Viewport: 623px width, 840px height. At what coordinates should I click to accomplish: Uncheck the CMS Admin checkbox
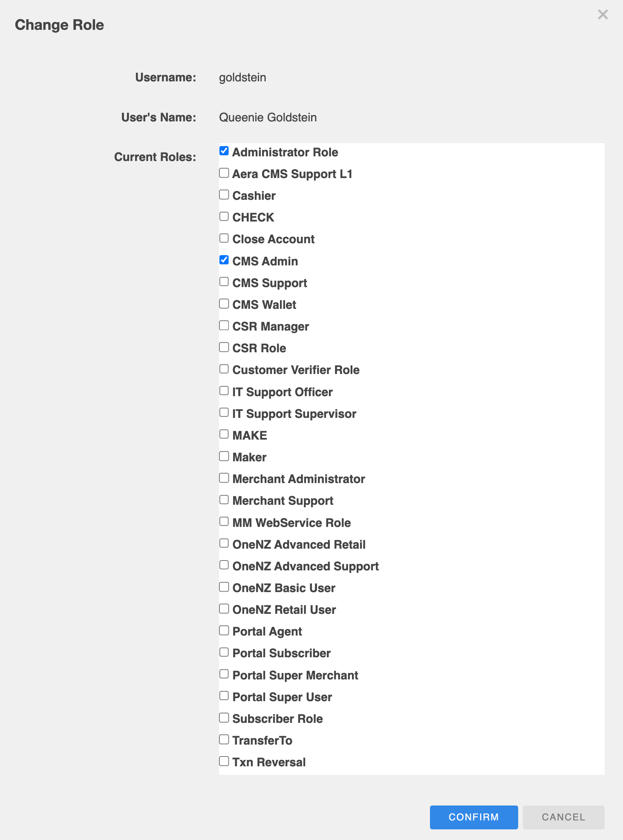[224, 260]
